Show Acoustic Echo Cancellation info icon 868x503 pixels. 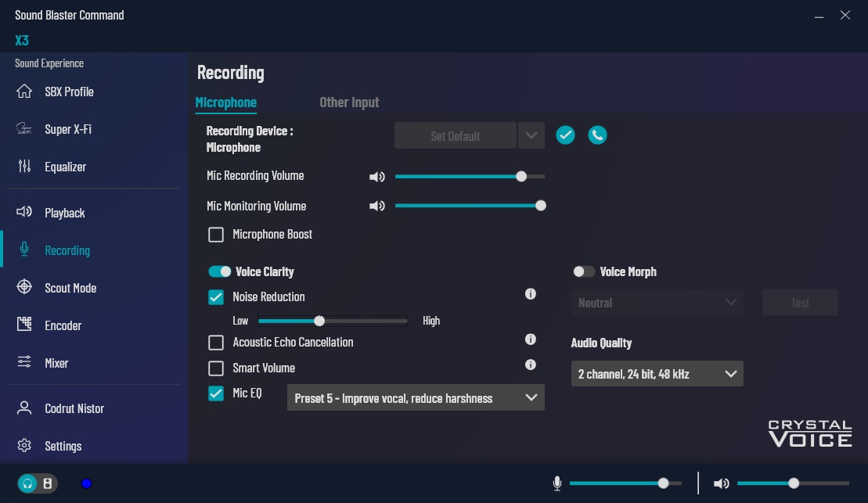531,340
